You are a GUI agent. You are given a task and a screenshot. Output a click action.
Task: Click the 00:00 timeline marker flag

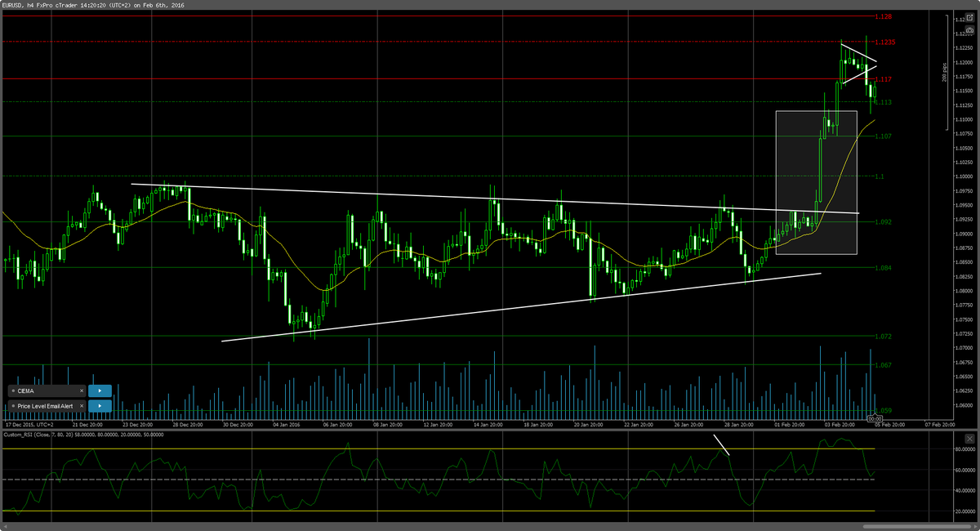pyautogui.click(x=877, y=419)
